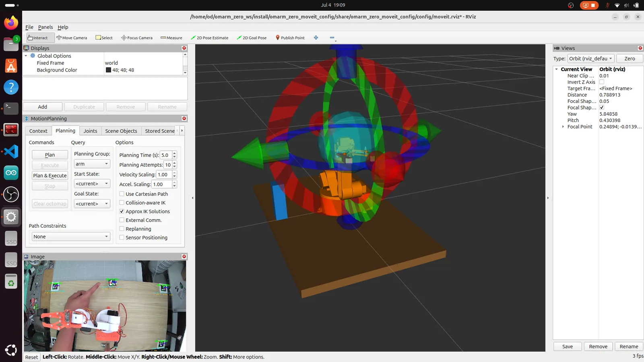Switch to the Joints tab
The height and width of the screenshot is (362, 644).
[90, 131]
